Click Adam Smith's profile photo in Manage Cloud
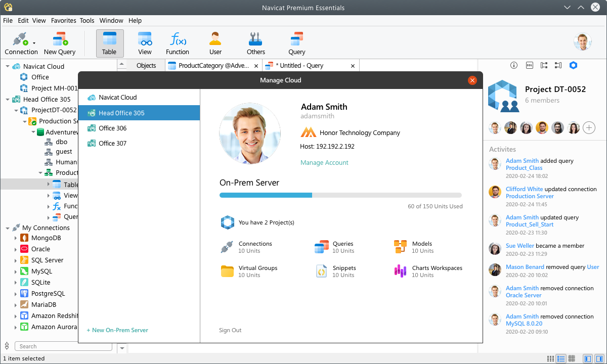The image size is (607, 364). [250, 133]
